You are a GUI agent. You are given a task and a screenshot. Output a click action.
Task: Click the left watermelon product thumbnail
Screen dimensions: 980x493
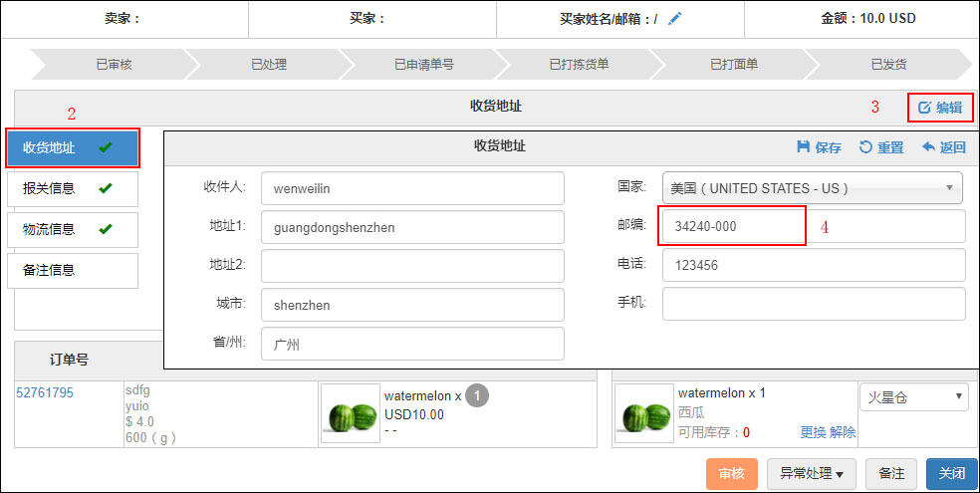click(351, 413)
